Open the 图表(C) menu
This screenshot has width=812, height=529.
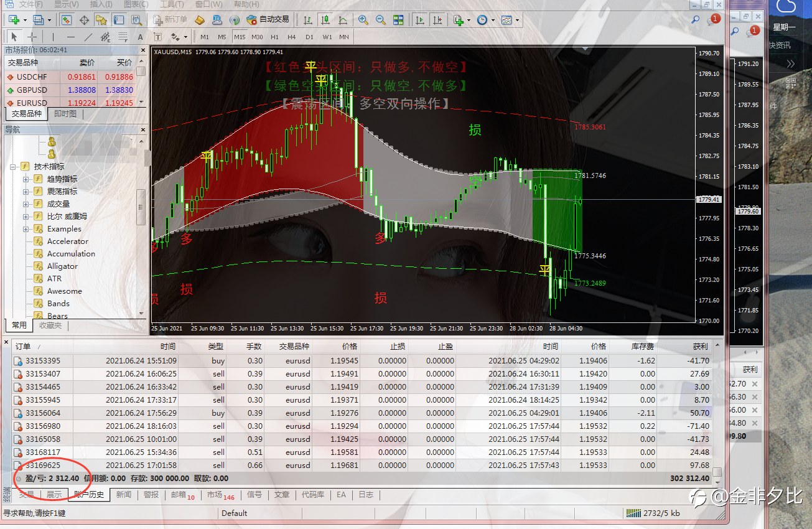(x=136, y=4)
